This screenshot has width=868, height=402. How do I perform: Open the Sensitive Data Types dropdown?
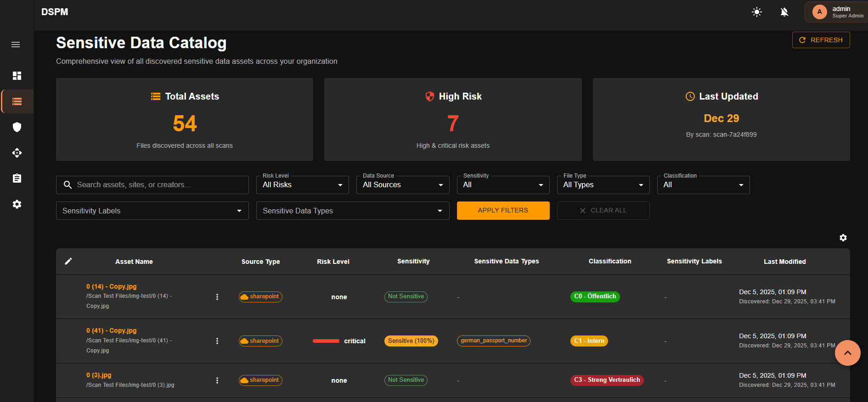coord(352,211)
